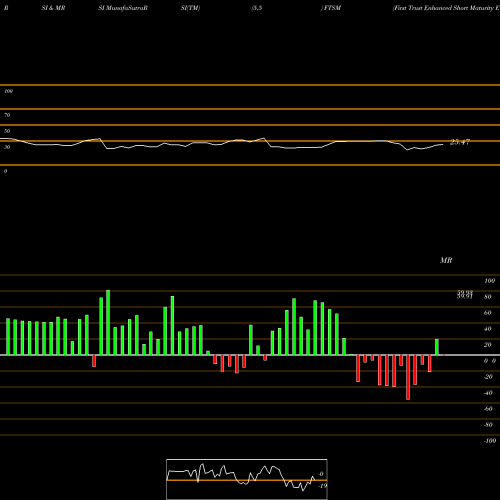Click the ') FTSM' ticker label
This screenshot has height=500, width=500.
coord(331,8)
